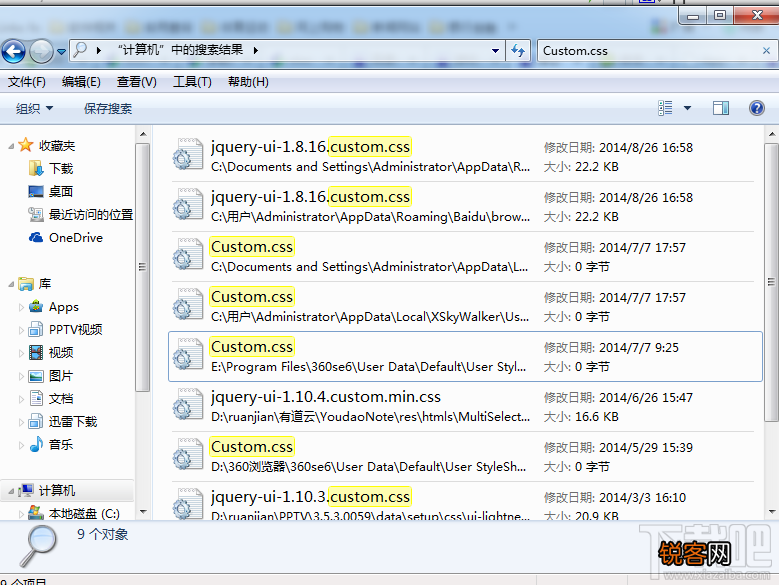The width and height of the screenshot is (779, 585).
Task: Click the breadcrumb arrow after 搜索结果
Action: (255, 50)
